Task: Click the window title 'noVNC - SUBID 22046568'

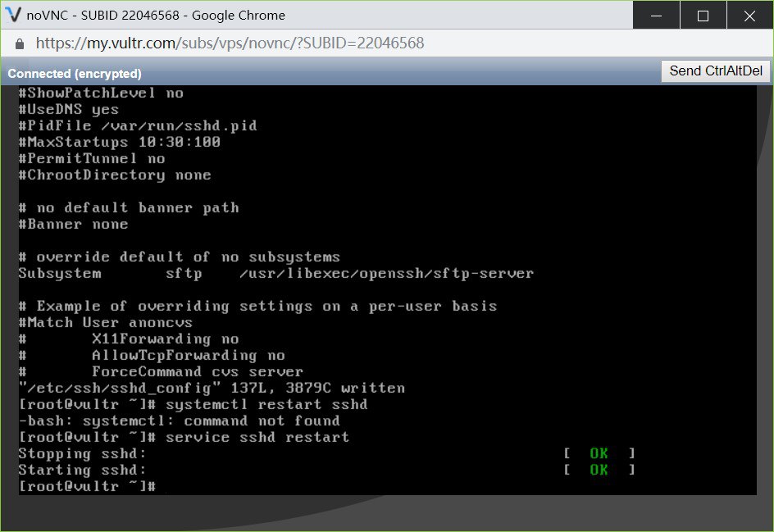Action: click(x=156, y=16)
